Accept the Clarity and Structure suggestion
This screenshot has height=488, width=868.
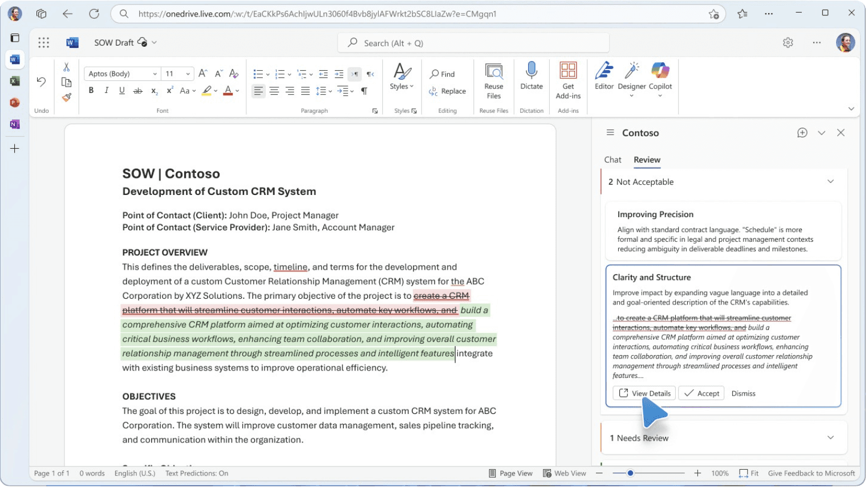click(701, 393)
